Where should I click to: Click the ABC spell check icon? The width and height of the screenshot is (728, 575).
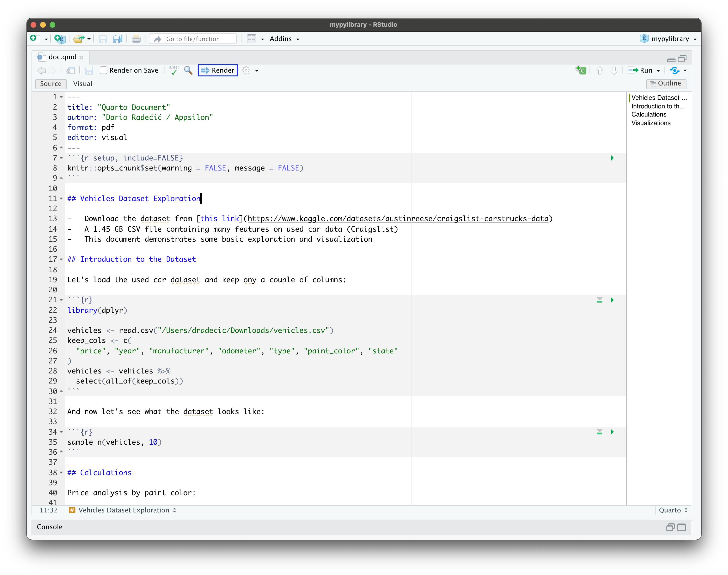click(174, 70)
